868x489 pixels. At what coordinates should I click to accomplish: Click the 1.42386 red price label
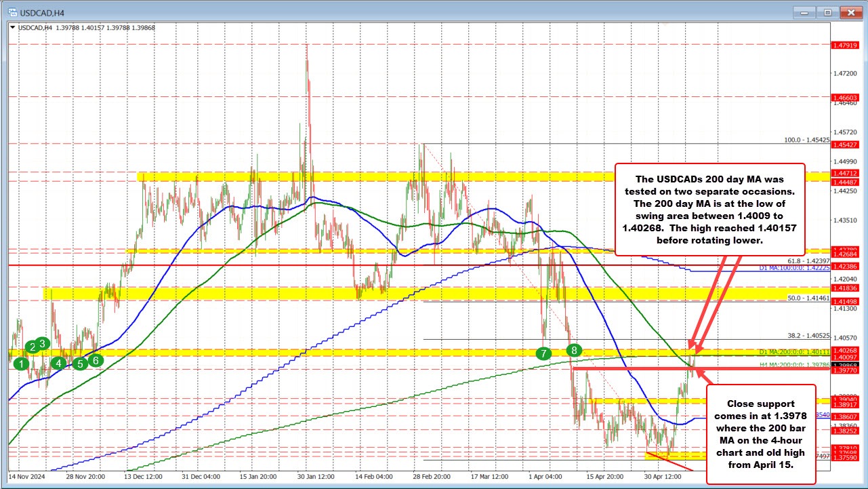pyautogui.click(x=845, y=266)
